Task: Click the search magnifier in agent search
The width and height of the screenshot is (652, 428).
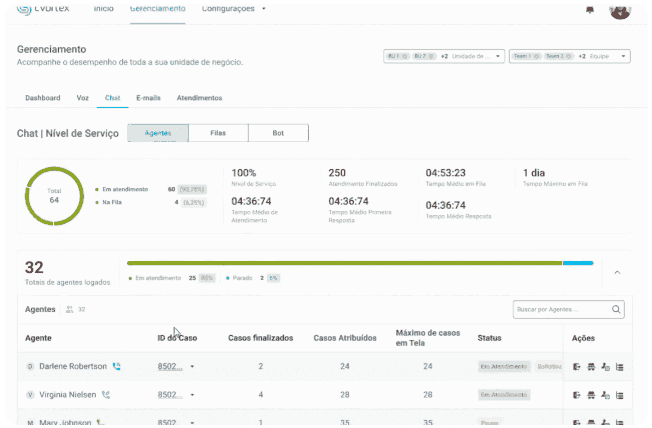Action: (x=617, y=310)
